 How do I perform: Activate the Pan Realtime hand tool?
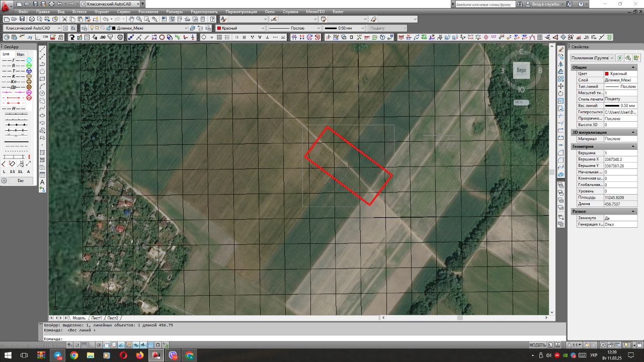click(x=131, y=19)
